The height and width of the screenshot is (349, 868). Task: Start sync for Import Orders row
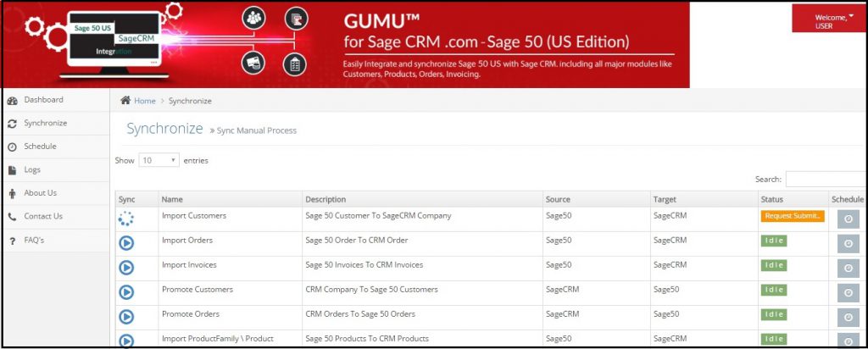pos(126,243)
